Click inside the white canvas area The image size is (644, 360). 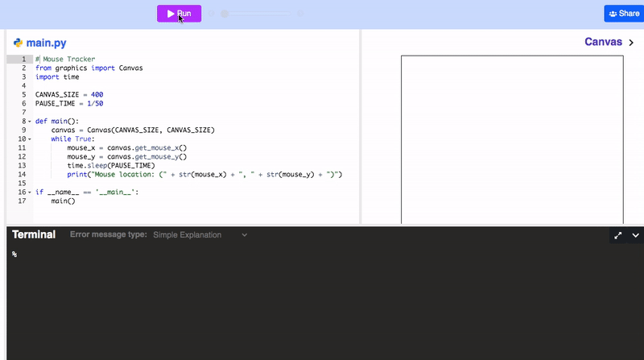pos(512,139)
